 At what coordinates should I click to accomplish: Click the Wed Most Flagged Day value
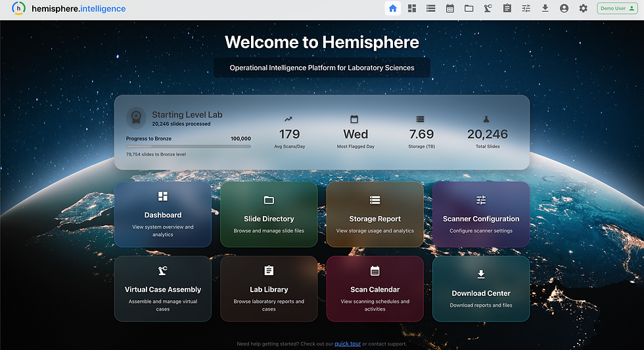(356, 134)
